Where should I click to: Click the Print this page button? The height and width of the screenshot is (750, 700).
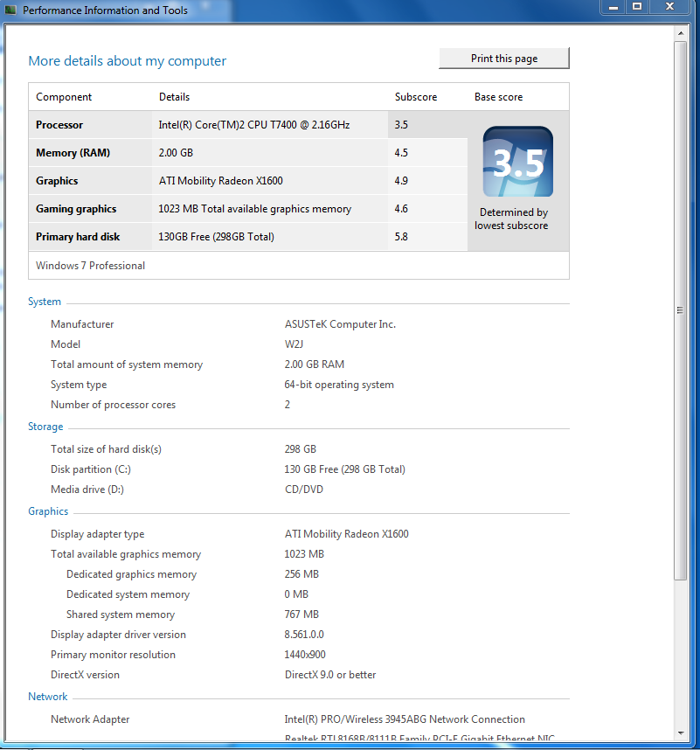(x=504, y=59)
